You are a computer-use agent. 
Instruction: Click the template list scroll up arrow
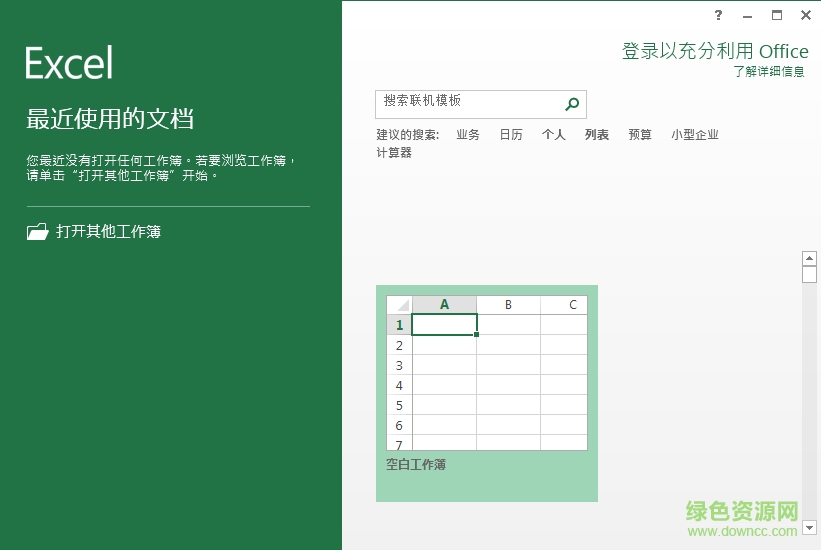tap(809, 258)
